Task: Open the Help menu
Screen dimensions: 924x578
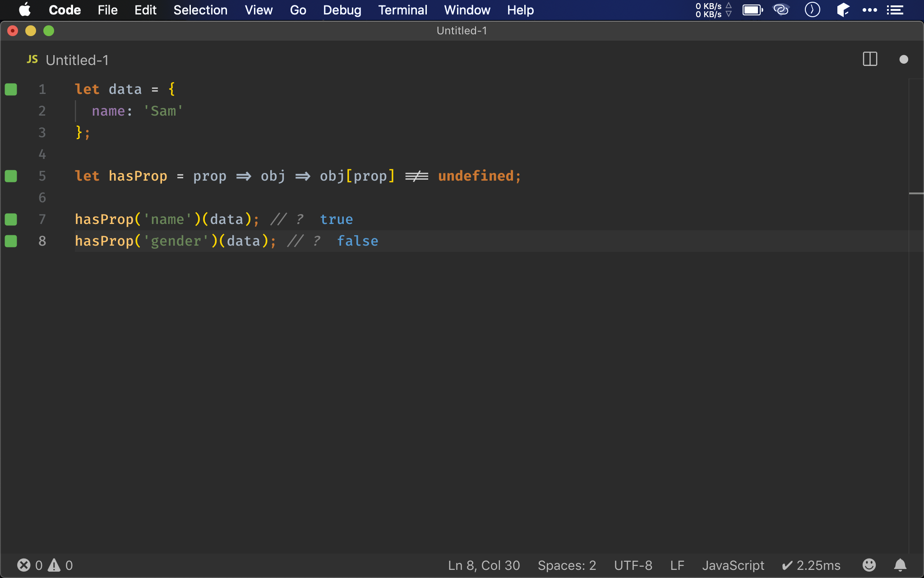Action: (x=520, y=10)
